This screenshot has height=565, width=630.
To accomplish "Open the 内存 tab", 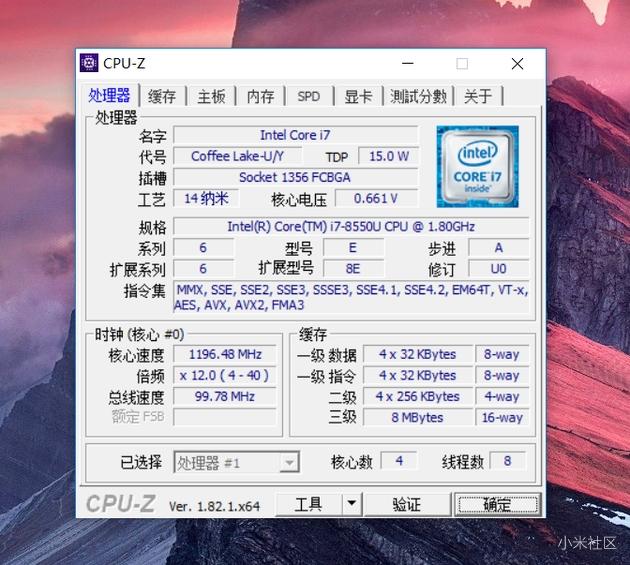I will click(x=260, y=96).
